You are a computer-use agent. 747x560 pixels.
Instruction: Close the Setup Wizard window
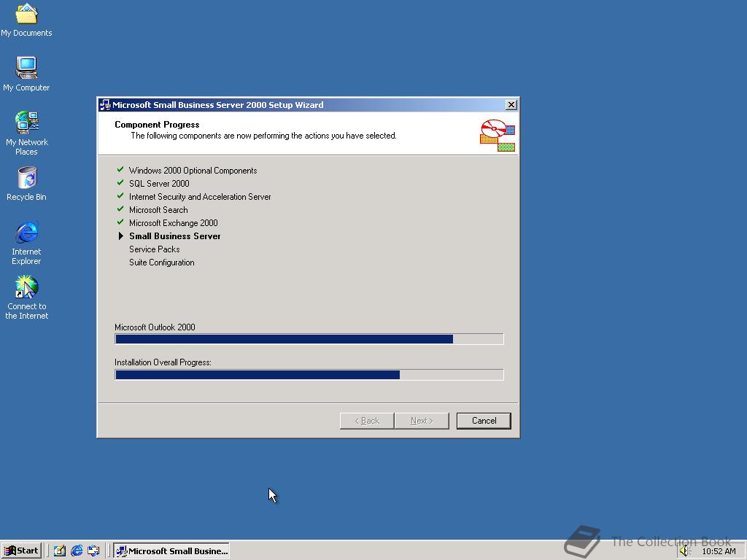(511, 105)
